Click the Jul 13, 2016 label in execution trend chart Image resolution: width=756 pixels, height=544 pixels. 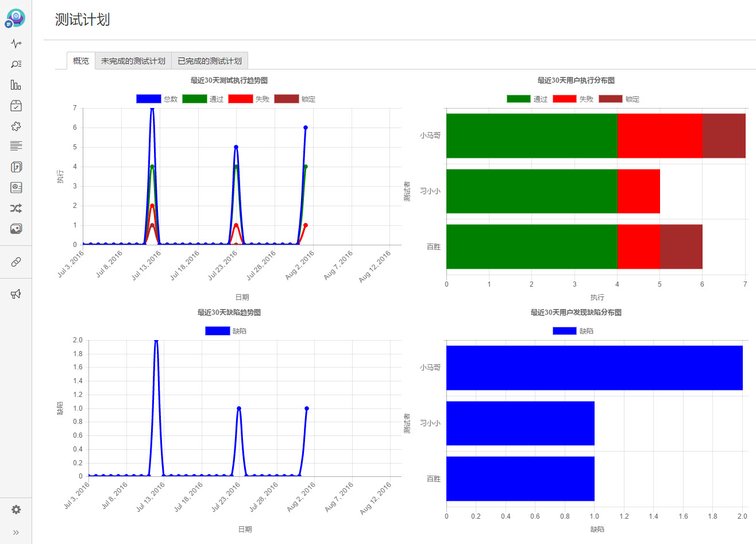click(x=146, y=265)
